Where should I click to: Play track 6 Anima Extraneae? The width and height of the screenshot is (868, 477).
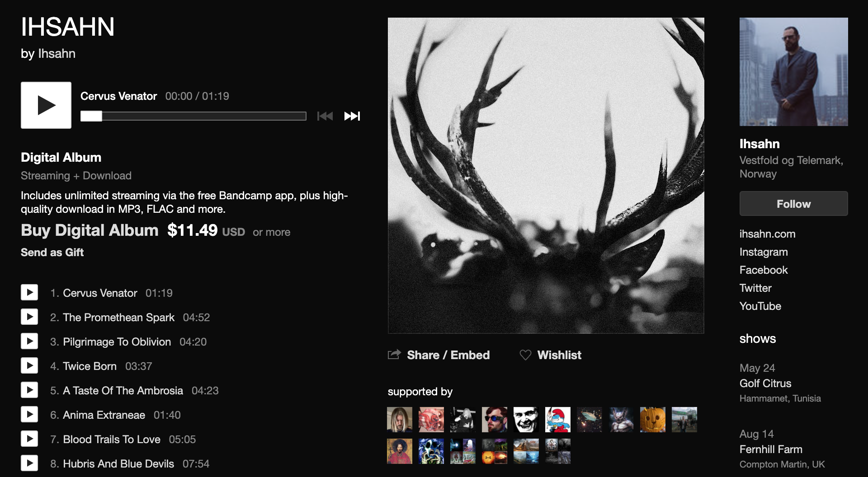coord(29,414)
